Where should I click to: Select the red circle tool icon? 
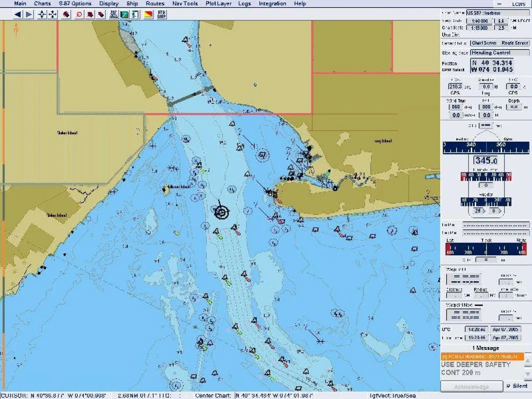79,14
